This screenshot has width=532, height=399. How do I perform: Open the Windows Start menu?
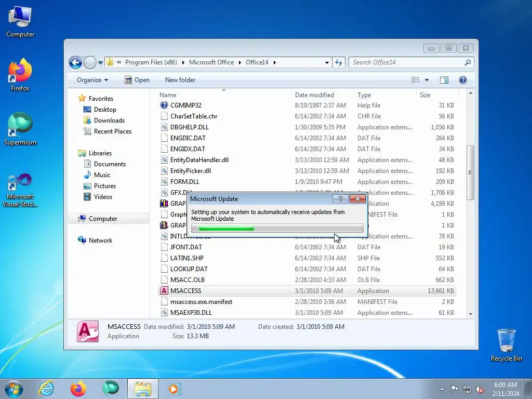point(14,389)
